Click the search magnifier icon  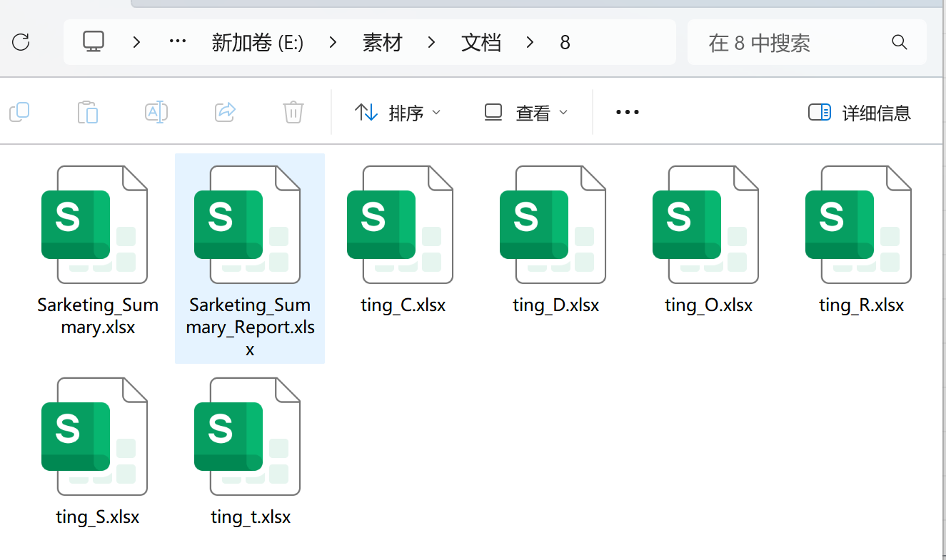tap(899, 42)
